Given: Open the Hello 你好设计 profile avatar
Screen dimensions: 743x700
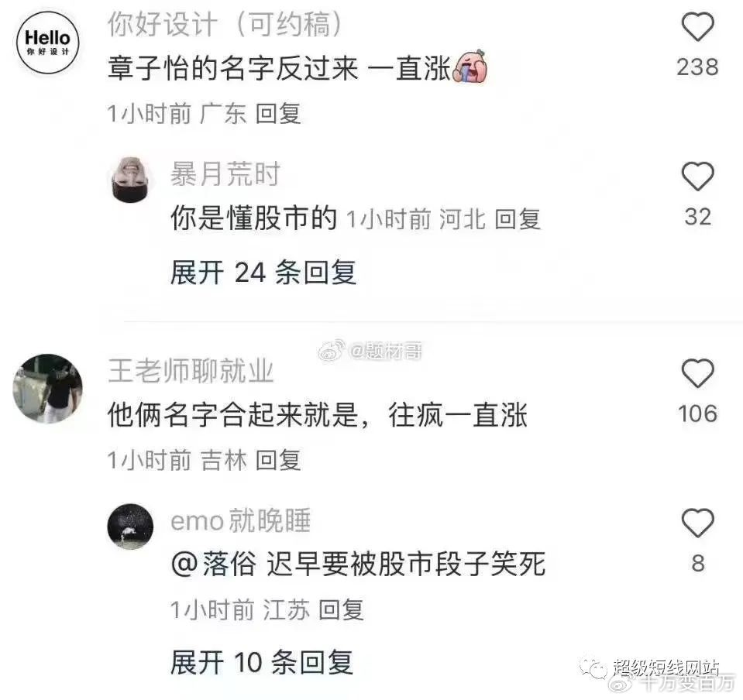Looking at the screenshot, I should [x=47, y=42].
